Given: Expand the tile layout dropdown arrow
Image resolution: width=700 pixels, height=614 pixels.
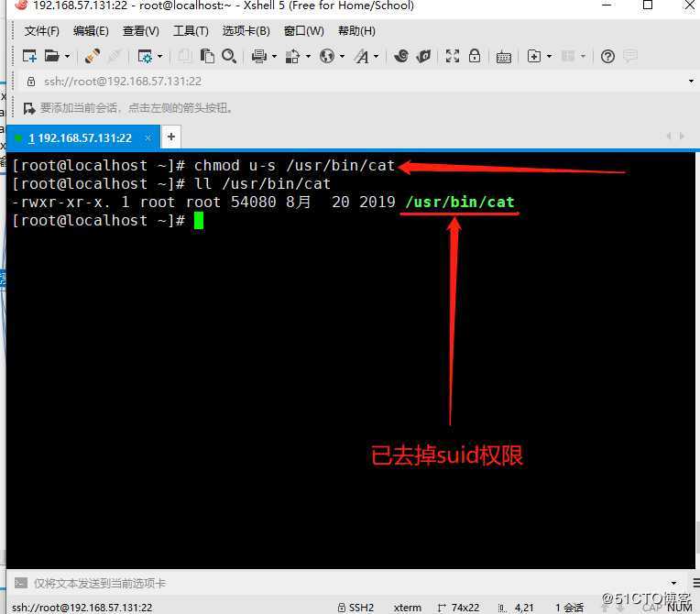Looking at the screenshot, I should point(583,56).
